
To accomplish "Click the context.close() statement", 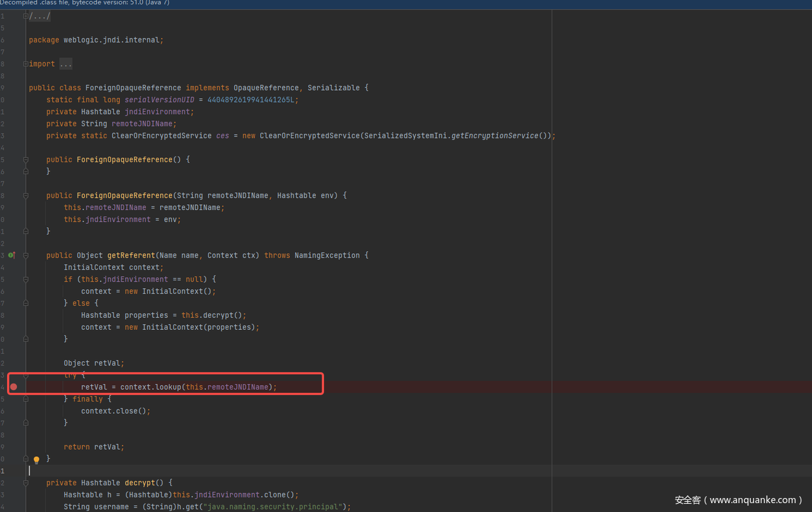I will click(x=115, y=411).
